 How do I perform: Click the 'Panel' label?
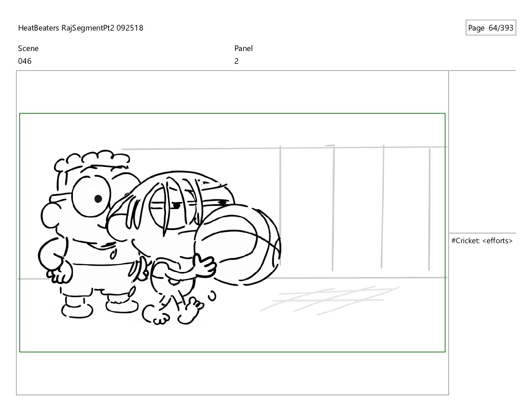[243, 48]
